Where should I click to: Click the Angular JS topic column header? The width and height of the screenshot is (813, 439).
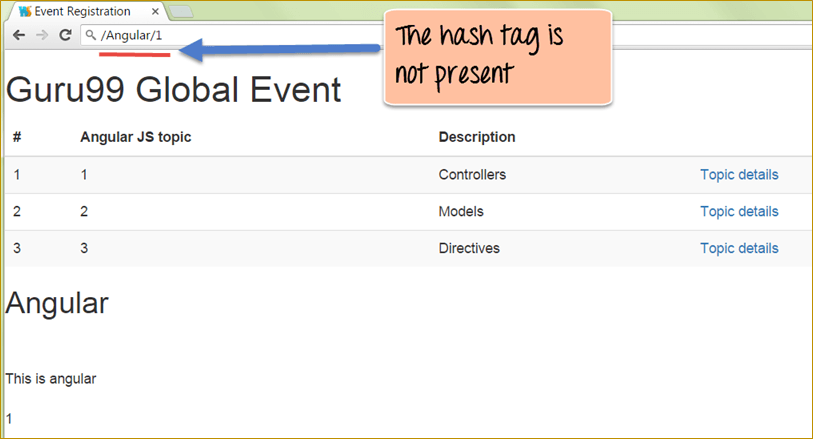(x=135, y=137)
